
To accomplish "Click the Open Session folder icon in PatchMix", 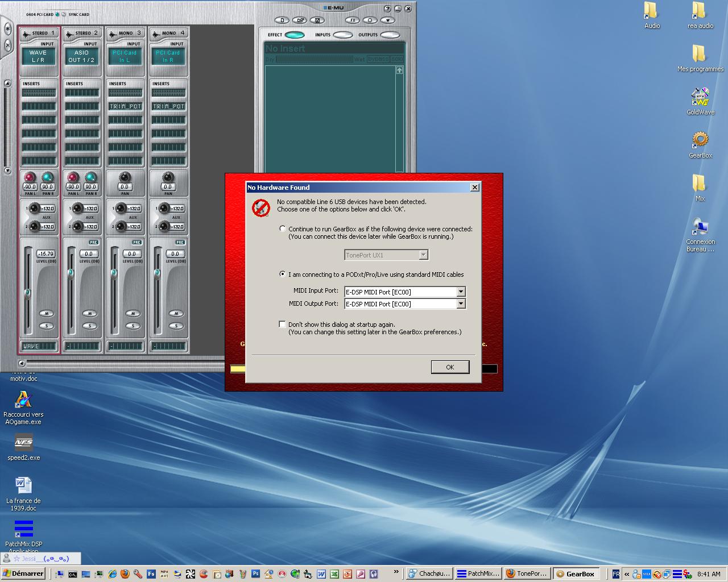I will click(x=300, y=20).
